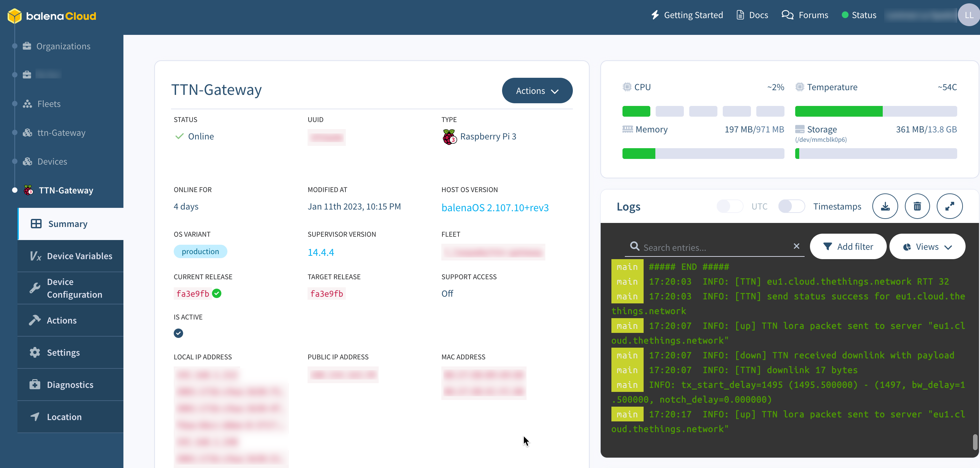The image size is (980, 468).
Task: Click target release fa3e9fb hash
Action: click(326, 293)
